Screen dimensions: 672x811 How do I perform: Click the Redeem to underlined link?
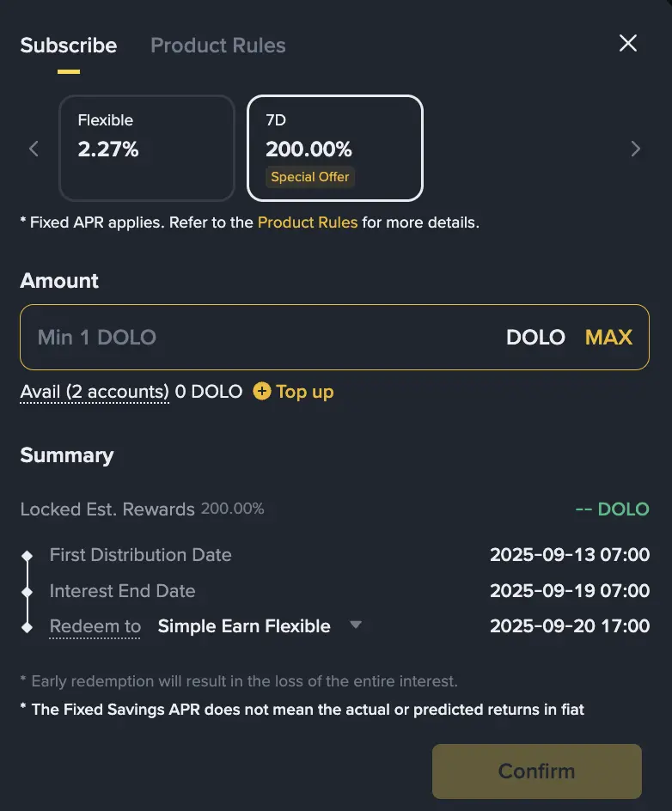pos(95,626)
